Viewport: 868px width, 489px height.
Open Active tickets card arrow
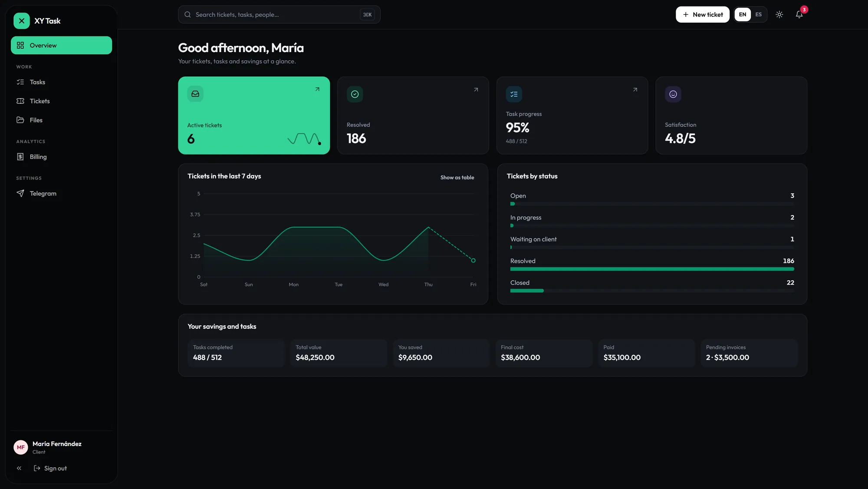(317, 89)
